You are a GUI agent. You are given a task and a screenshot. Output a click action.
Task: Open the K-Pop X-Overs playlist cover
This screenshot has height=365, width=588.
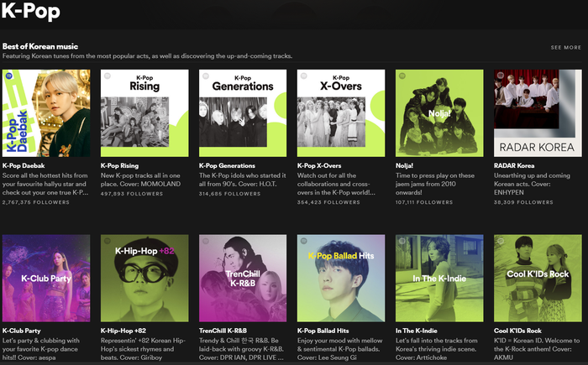[341, 113]
